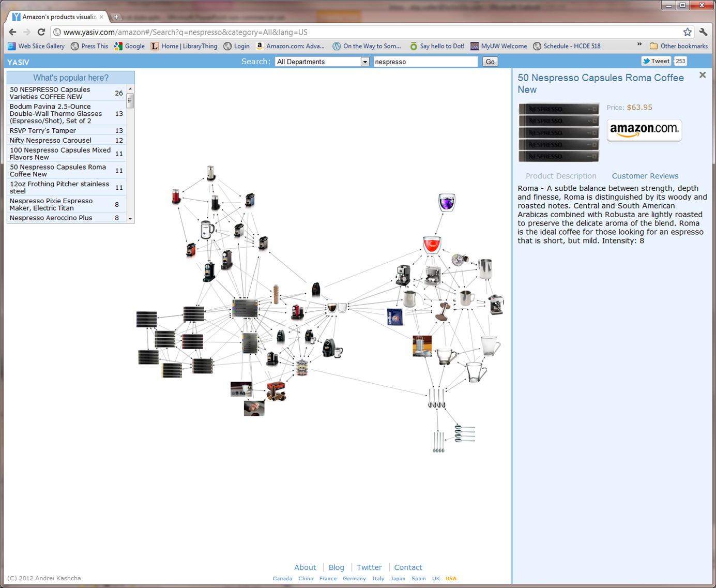Screen dimensions: 716x588
Task: Bookmark this page with the star icon
Action: tap(687, 32)
